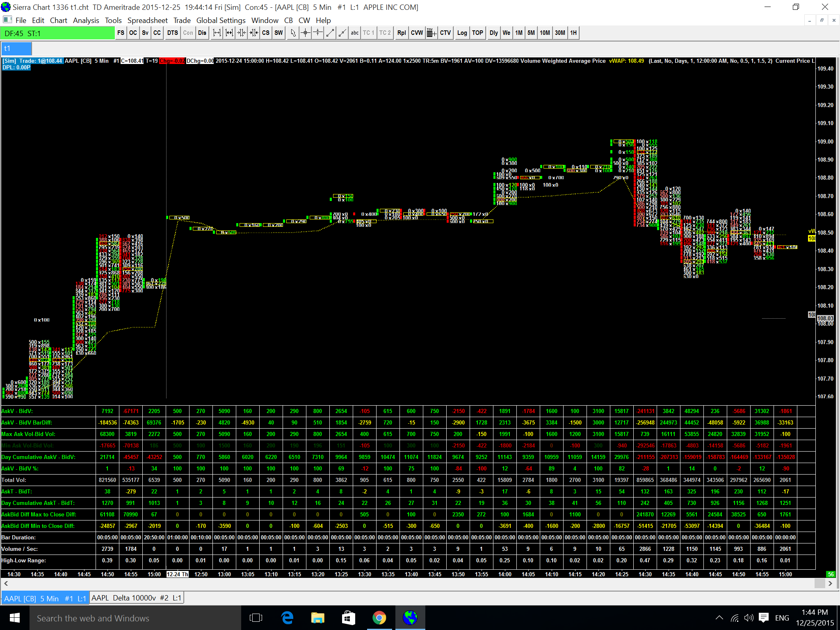Viewport: 840px width, 630px height.
Task: Toggle the DTS toolbar button
Action: pos(173,33)
